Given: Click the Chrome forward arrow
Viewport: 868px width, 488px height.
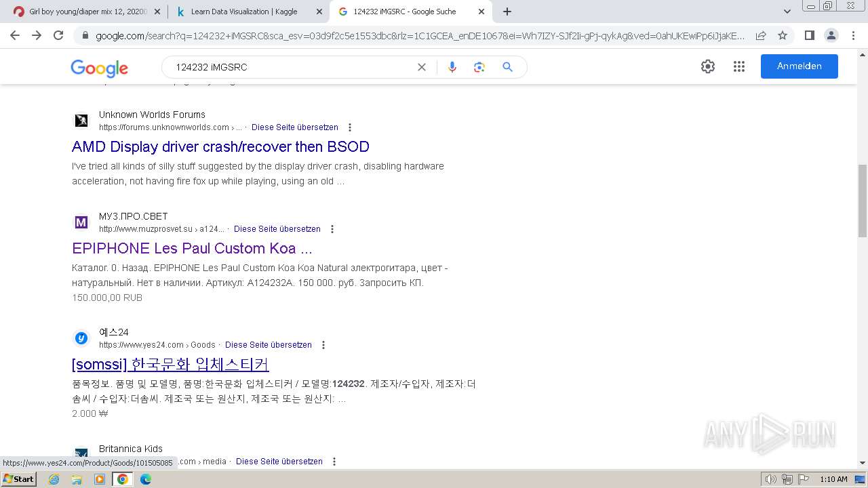Looking at the screenshot, I should click(37, 35).
